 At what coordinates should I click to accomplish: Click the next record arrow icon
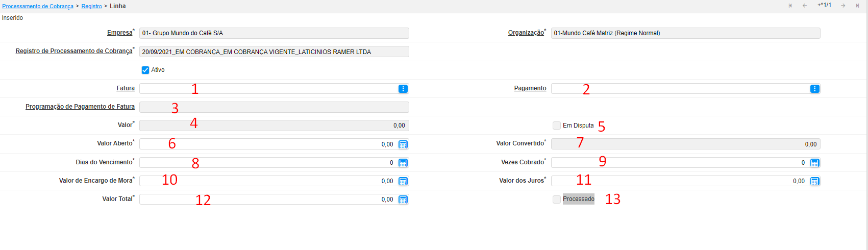(843, 6)
